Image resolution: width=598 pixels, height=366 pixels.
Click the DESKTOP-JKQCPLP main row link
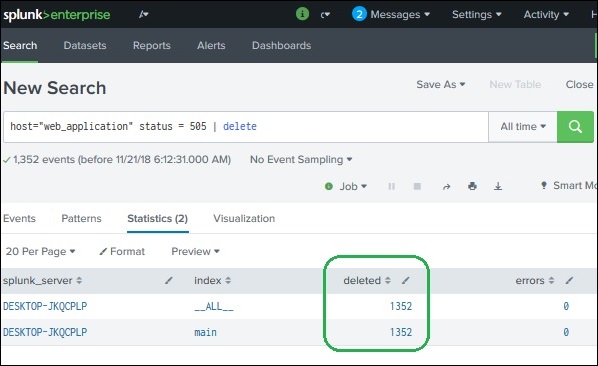coord(45,332)
